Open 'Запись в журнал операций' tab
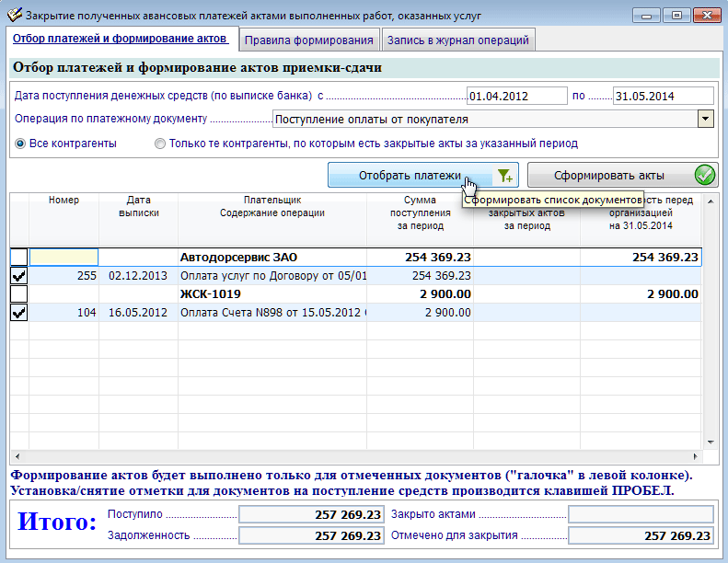The height and width of the screenshot is (563, 728). 457,40
